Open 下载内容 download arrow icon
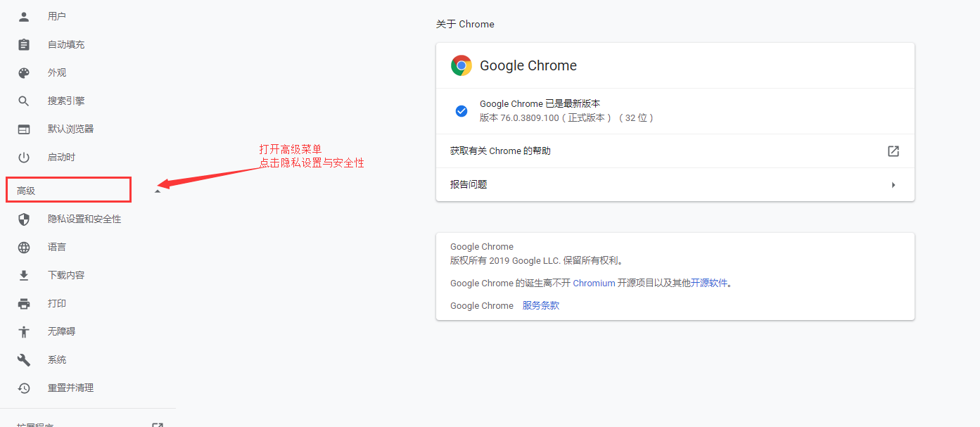Image resolution: width=980 pixels, height=427 pixels. click(x=24, y=275)
